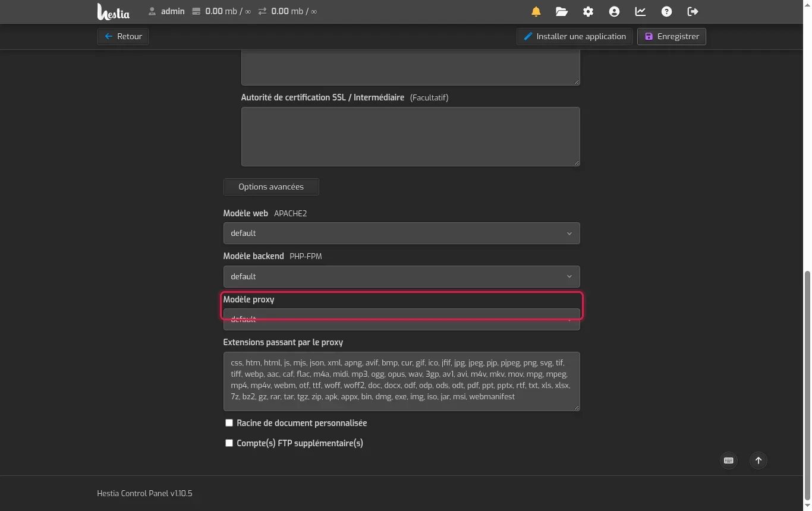
Task: Open the help question mark icon
Action: point(666,11)
